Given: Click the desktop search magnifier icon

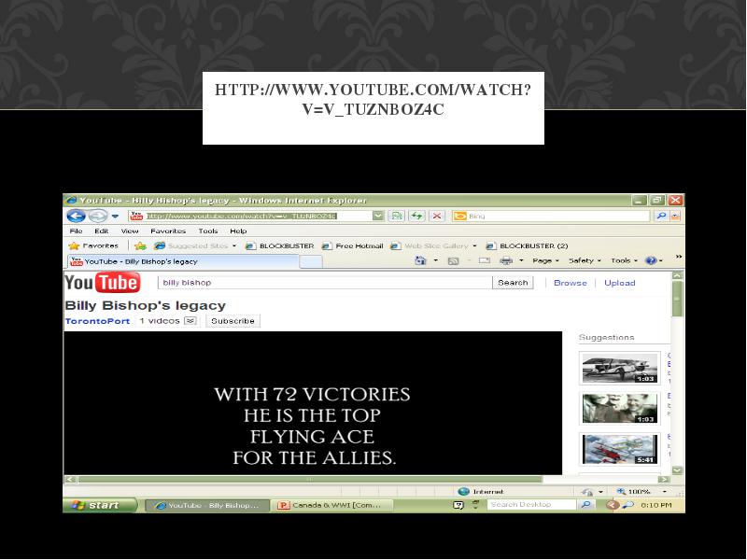Looking at the screenshot, I should click(586, 505).
